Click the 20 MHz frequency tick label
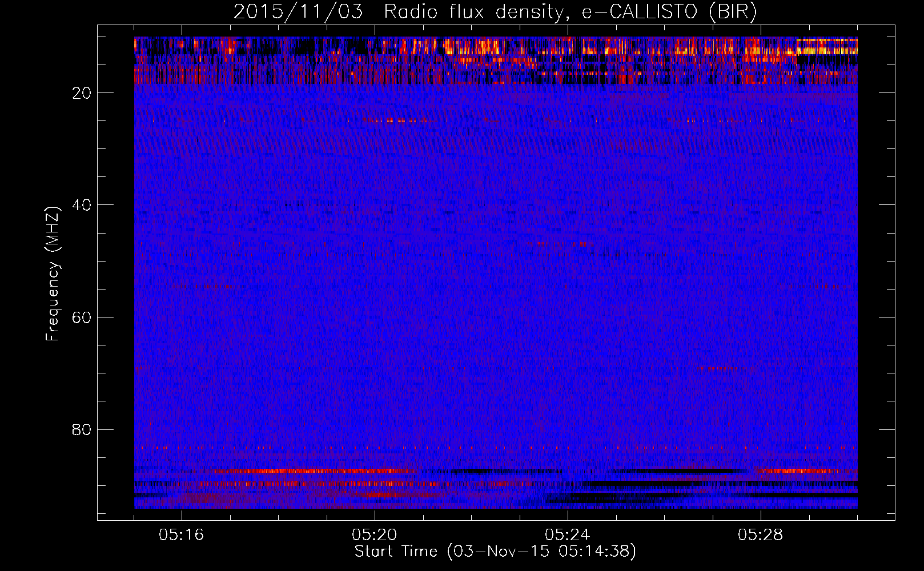Viewport: 924px width, 571px height. 82,93
